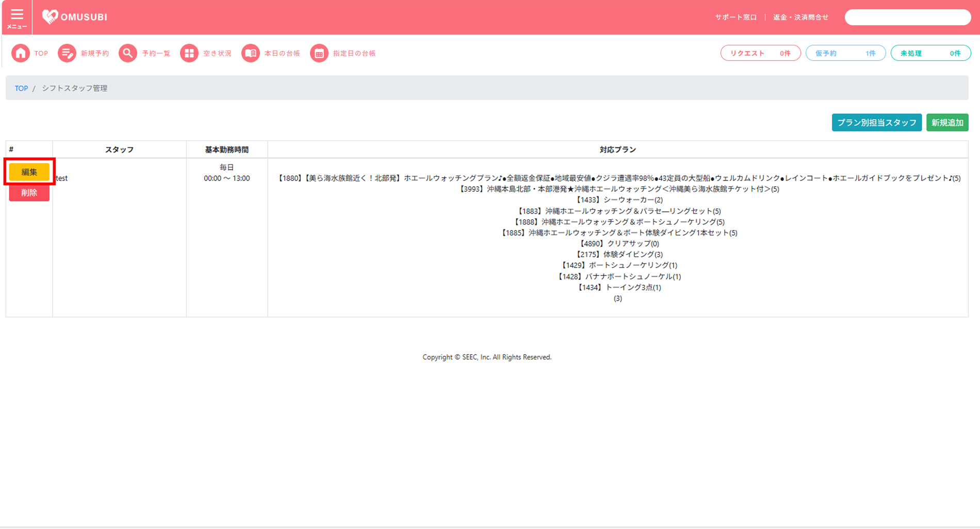This screenshot has height=529, width=980.
Task: Click plan 【4890】クリアサップ(0)
Action: [618, 243]
